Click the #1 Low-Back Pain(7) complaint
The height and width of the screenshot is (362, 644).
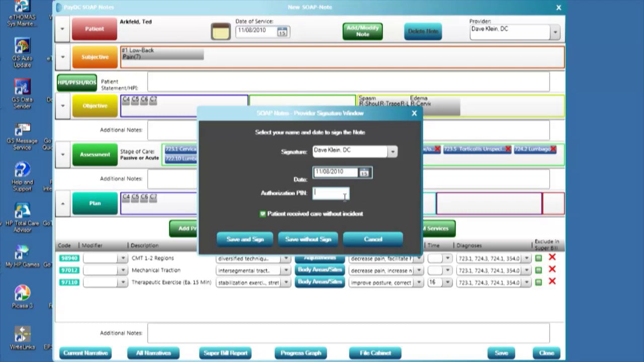(162, 54)
